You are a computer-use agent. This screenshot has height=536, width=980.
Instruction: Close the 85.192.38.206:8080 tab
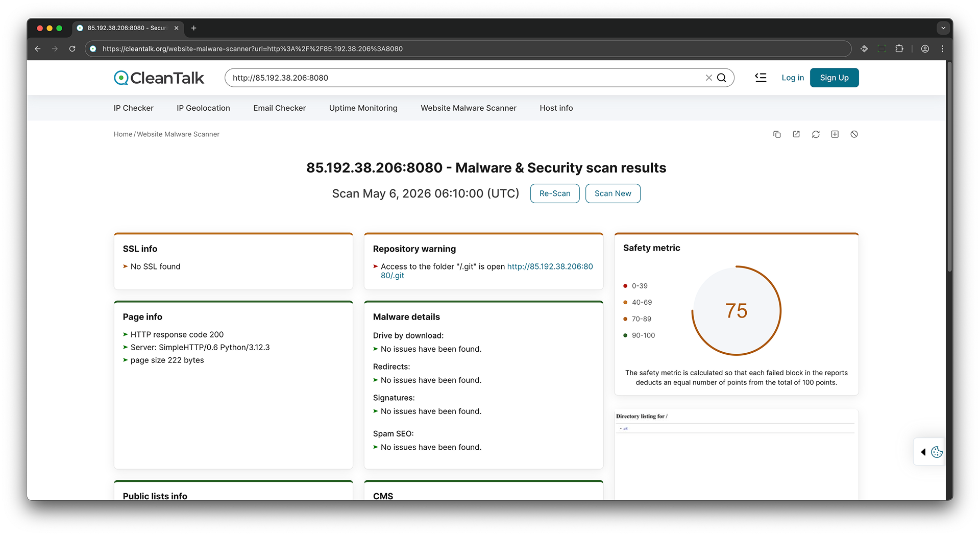tap(177, 28)
